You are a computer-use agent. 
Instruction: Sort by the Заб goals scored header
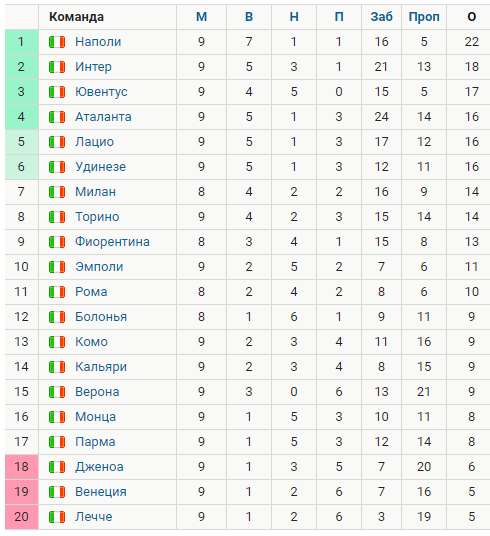[382, 17]
